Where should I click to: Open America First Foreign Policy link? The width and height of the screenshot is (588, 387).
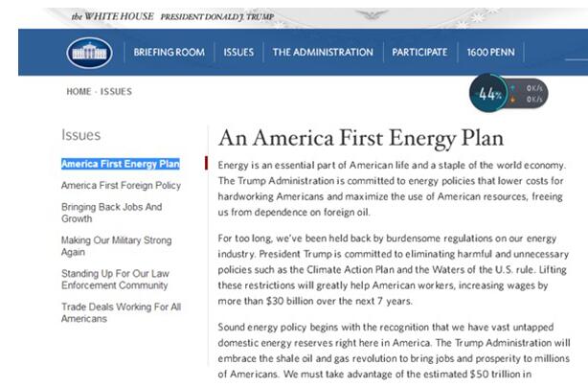(121, 185)
